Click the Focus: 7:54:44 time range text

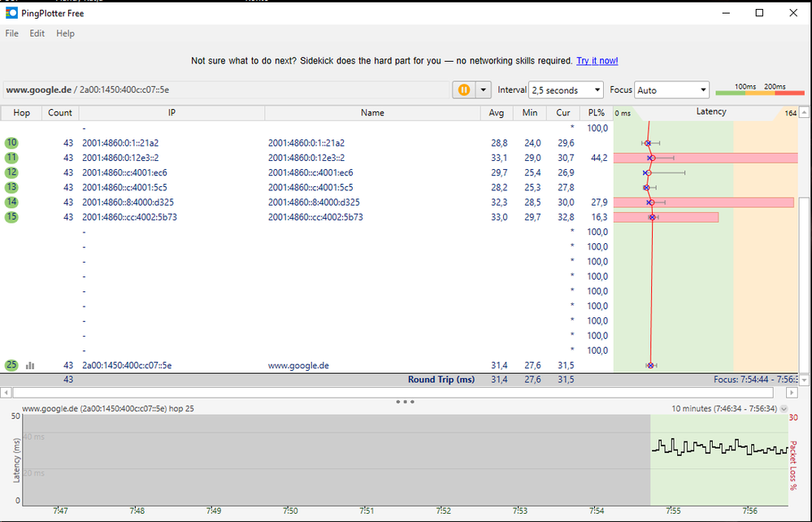click(x=756, y=380)
